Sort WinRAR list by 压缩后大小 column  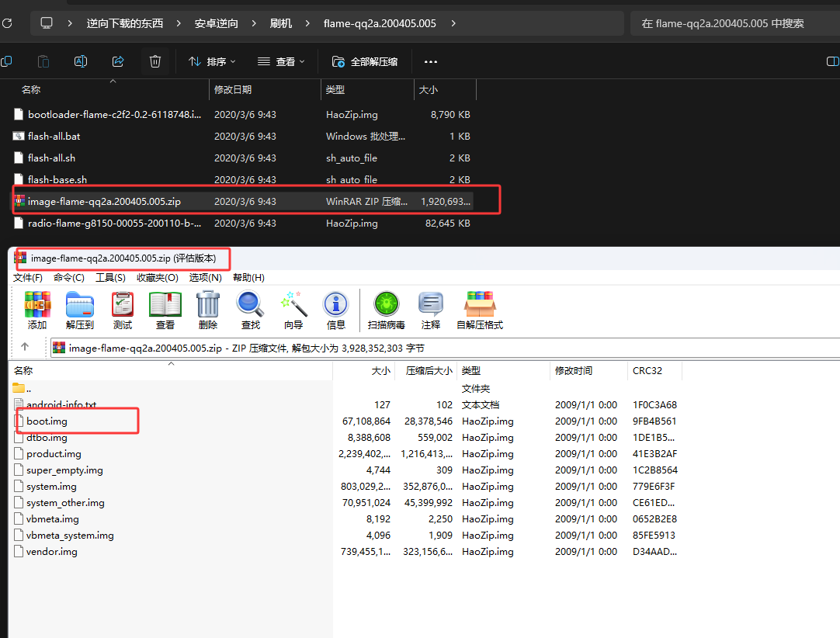427,371
